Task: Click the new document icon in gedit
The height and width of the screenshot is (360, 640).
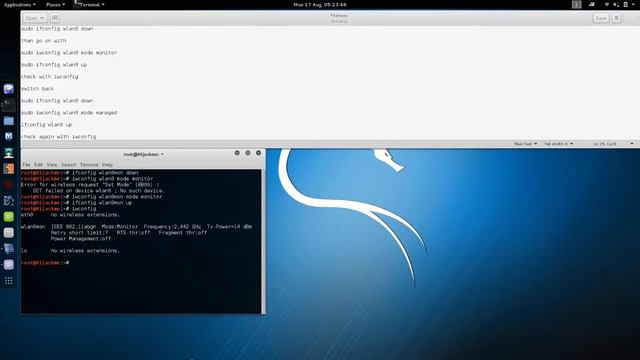Action: point(55,18)
